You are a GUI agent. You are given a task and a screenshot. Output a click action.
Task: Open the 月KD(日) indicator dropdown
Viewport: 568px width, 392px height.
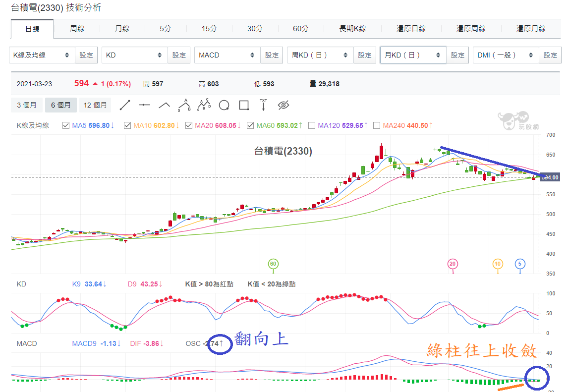413,55
